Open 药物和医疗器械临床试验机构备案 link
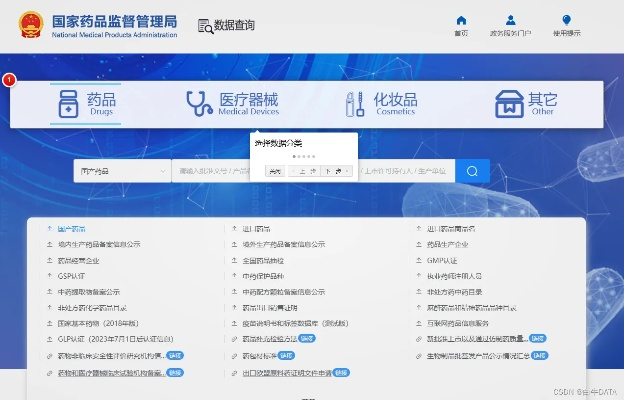The height and width of the screenshot is (400, 624). pos(111,373)
